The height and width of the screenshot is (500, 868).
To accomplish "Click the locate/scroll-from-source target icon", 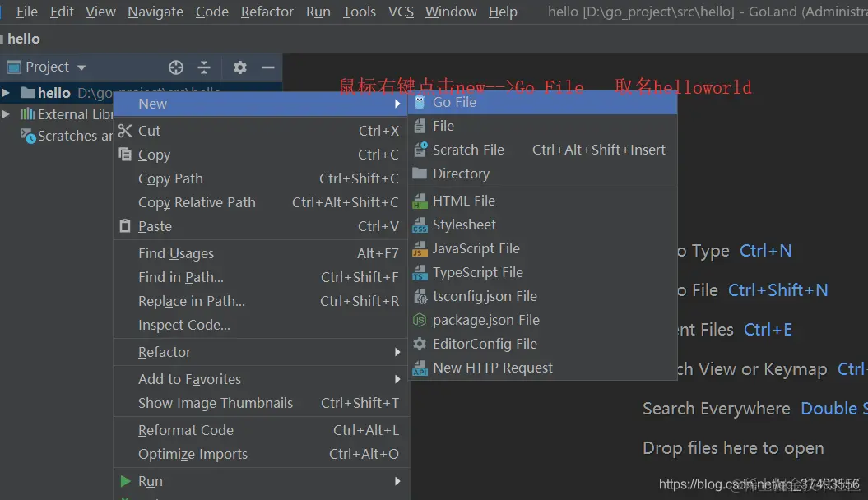I will tap(176, 67).
